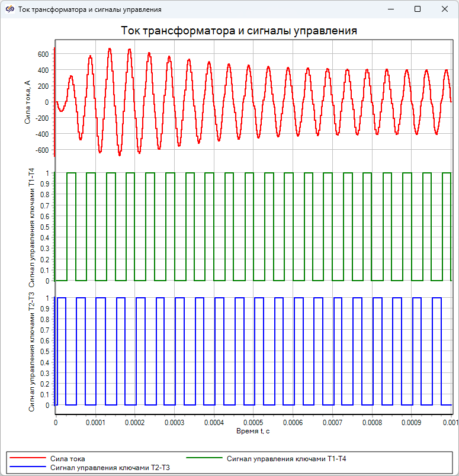Select the 'Сила тока' legend label

tap(68, 459)
